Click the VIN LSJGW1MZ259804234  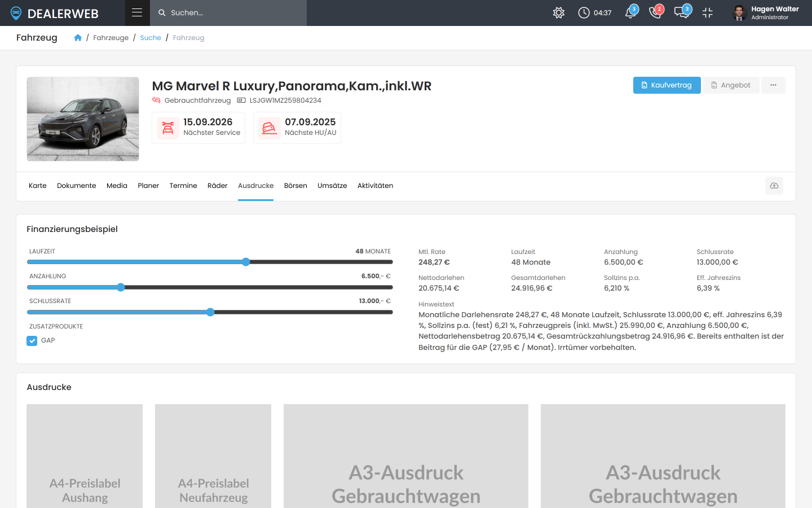(285, 100)
